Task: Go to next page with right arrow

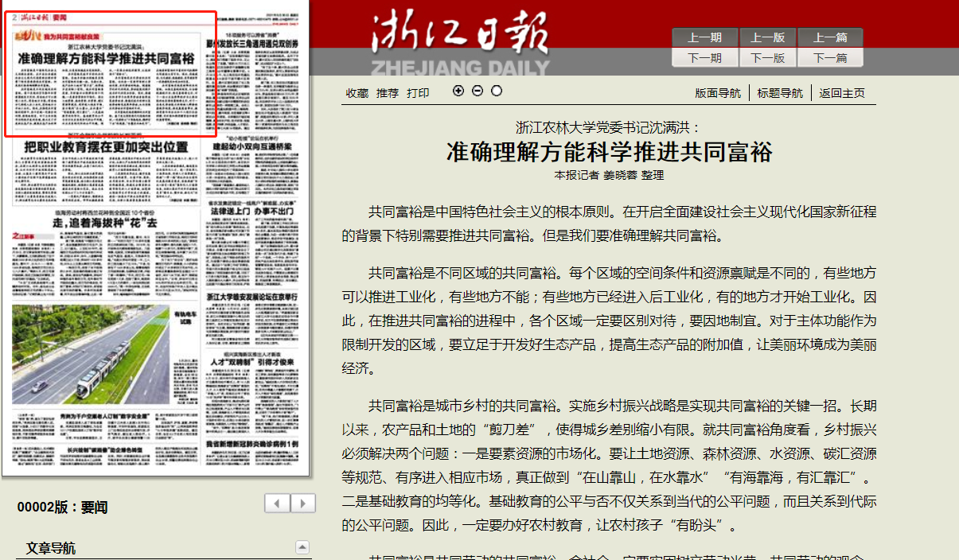Action: coord(303,504)
